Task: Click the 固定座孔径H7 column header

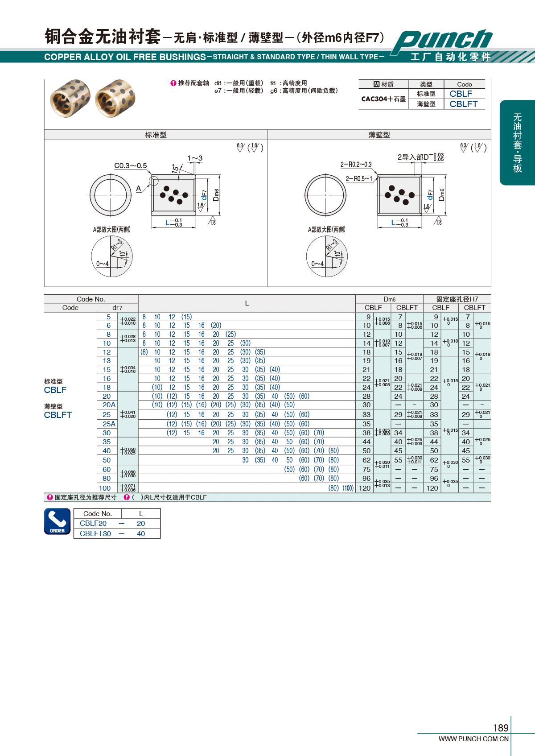Action: pos(457,299)
